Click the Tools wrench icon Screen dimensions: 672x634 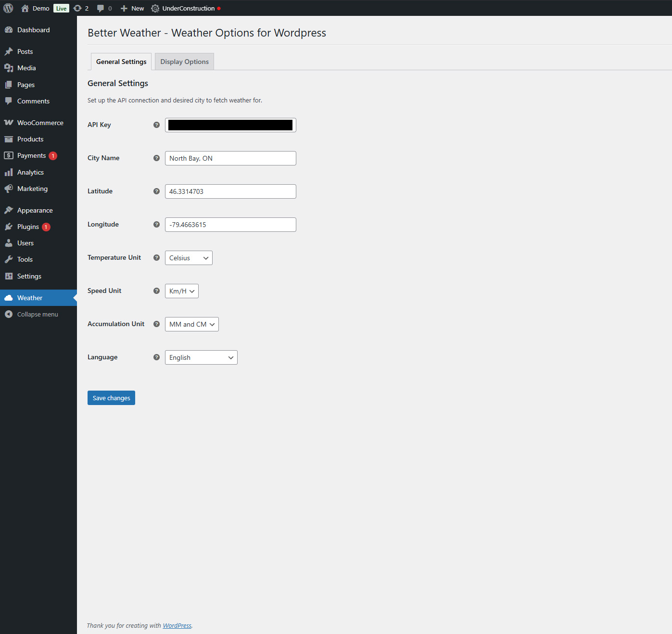[9, 259]
